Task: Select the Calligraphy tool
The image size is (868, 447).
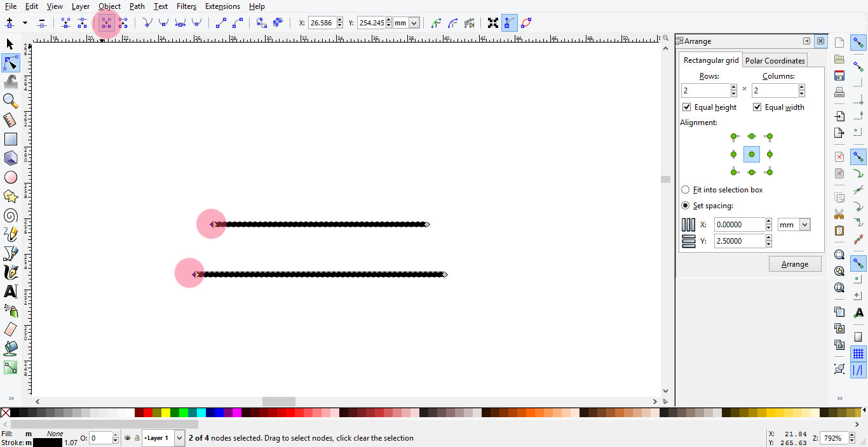Action: coord(10,272)
